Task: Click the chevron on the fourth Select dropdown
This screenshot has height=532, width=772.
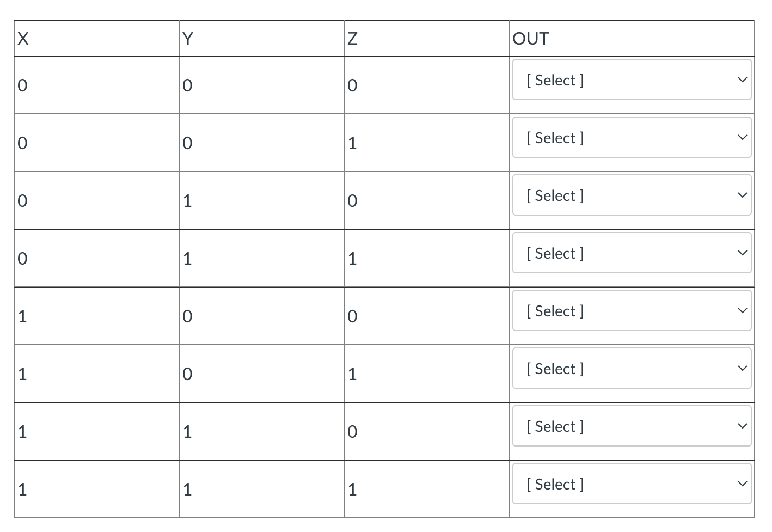Action: [x=743, y=253]
